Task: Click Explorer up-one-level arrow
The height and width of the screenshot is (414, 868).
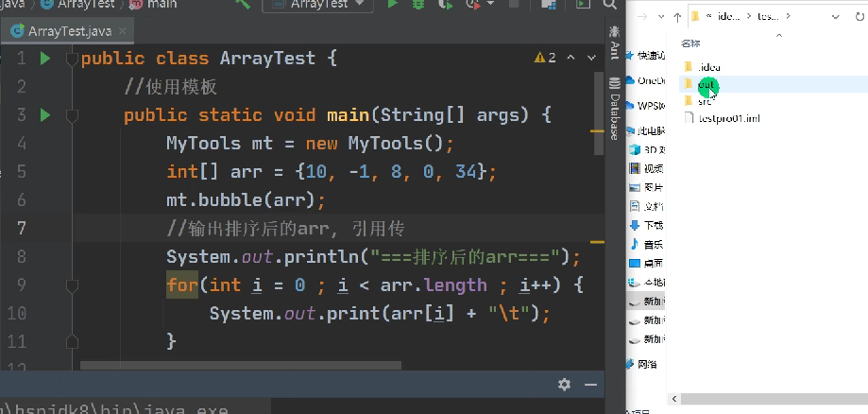Action: click(x=677, y=17)
